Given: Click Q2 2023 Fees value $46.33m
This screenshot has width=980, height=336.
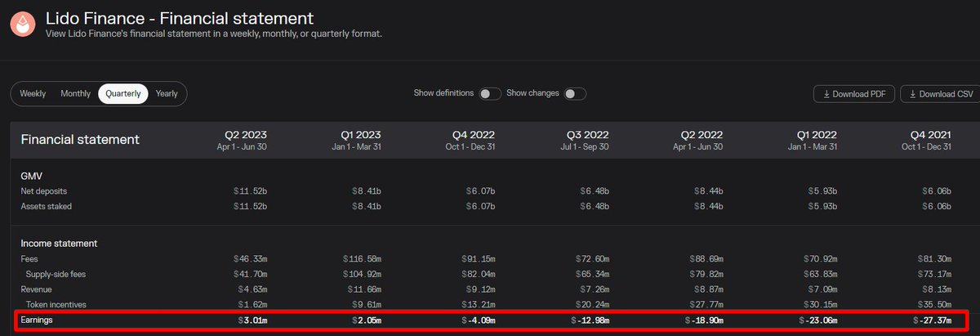Looking at the screenshot, I should (250, 258).
